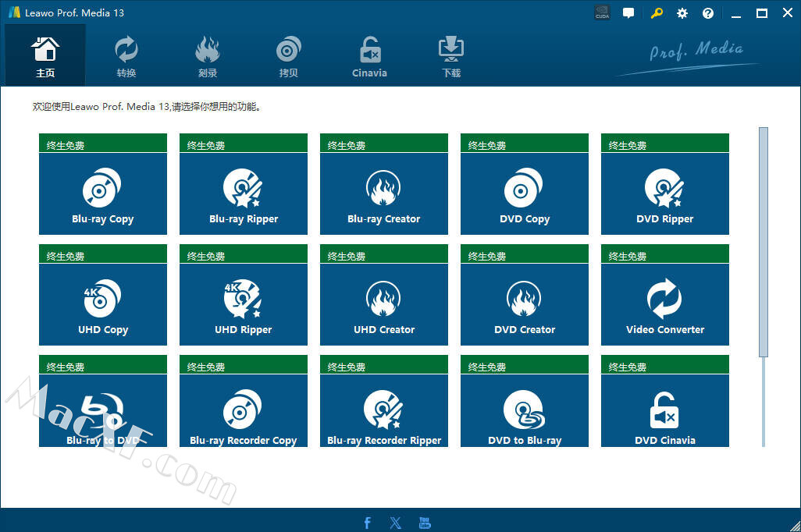
Task: Open the settings gear in the title bar
Action: tap(682, 13)
